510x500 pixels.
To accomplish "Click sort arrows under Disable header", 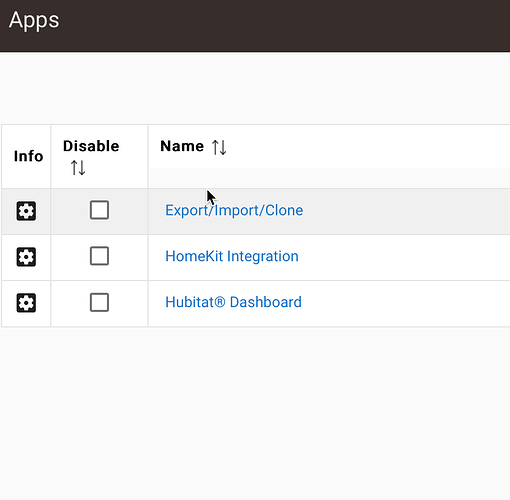I will click(78, 168).
